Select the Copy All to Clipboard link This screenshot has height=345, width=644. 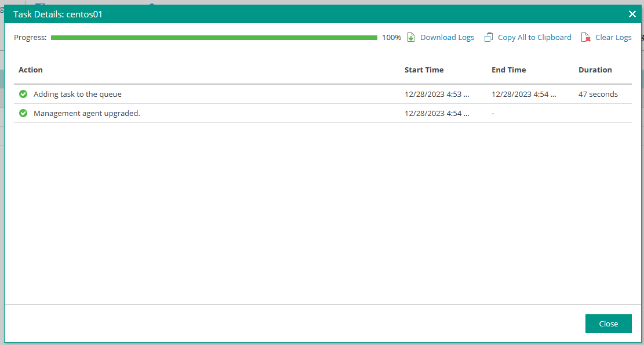[x=534, y=37]
